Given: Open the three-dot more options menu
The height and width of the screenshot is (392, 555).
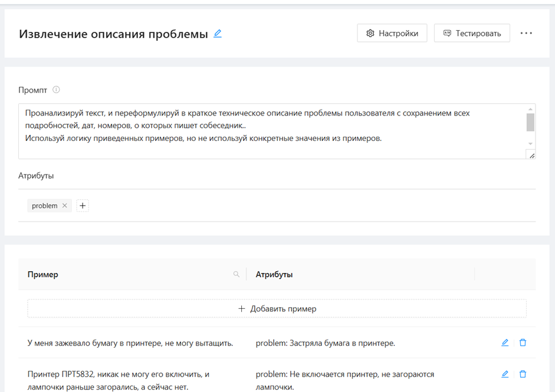Looking at the screenshot, I should click(526, 33).
